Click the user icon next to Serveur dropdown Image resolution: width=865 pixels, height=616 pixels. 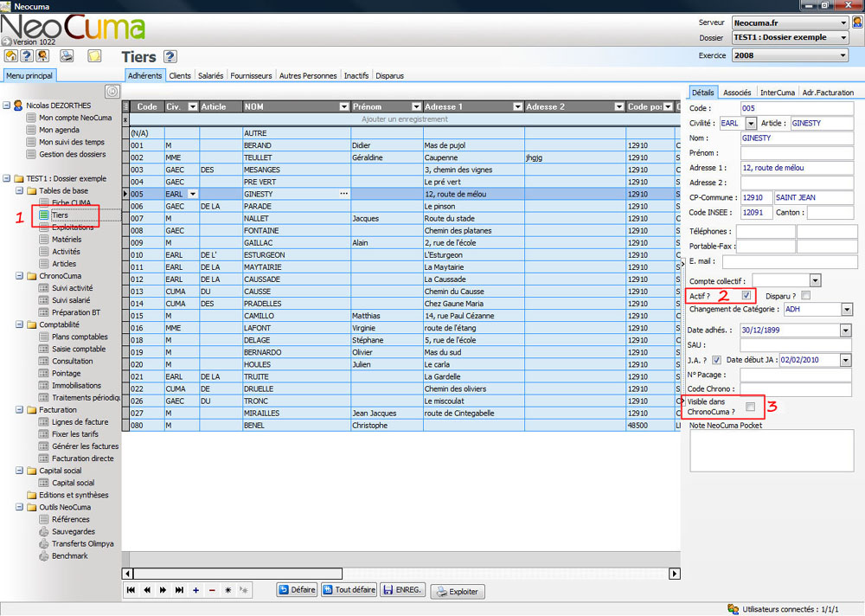pos(857,22)
